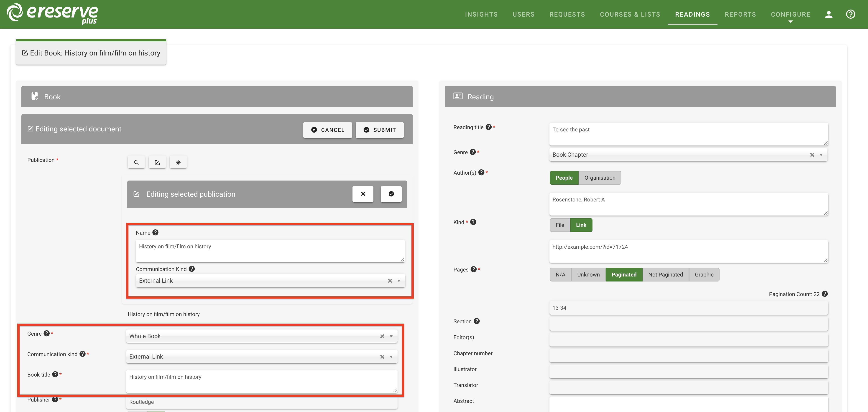Select Not Paginated pages option
The width and height of the screenshot is (868, 412).
665,274
